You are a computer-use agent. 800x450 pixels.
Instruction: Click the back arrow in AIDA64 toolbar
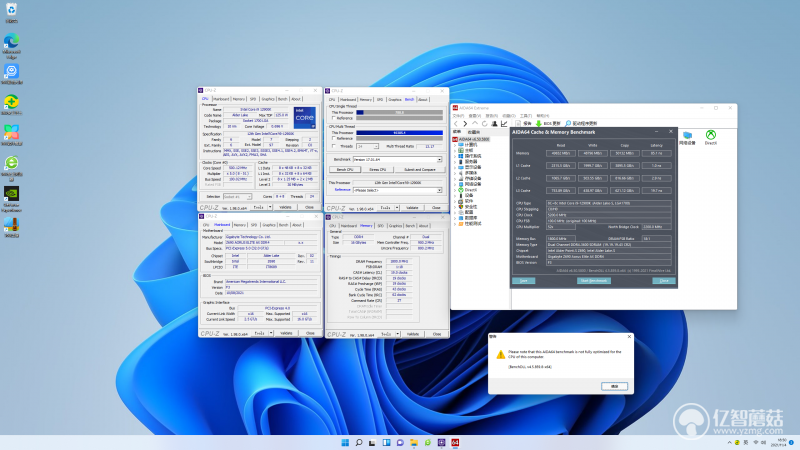[x=456, y=123]
